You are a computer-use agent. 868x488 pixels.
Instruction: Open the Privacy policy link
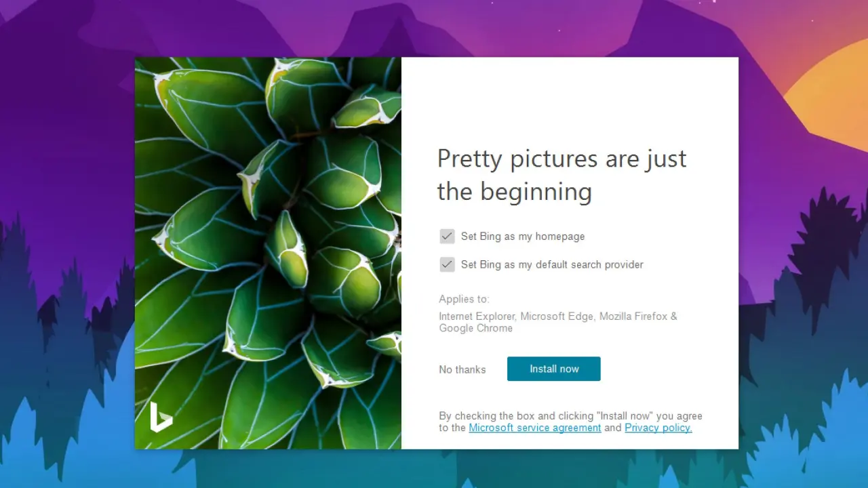pyautogui.click(x=658, y=428)
